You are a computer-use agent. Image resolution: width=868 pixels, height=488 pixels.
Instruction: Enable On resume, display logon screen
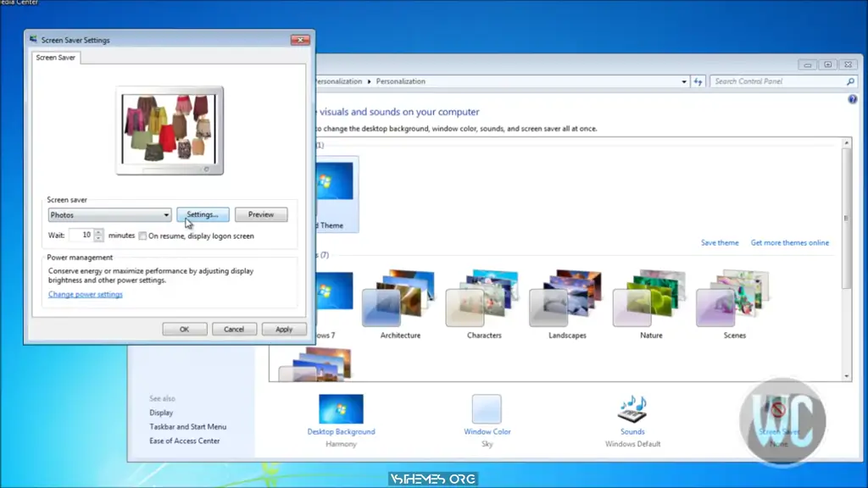point(142,236)
